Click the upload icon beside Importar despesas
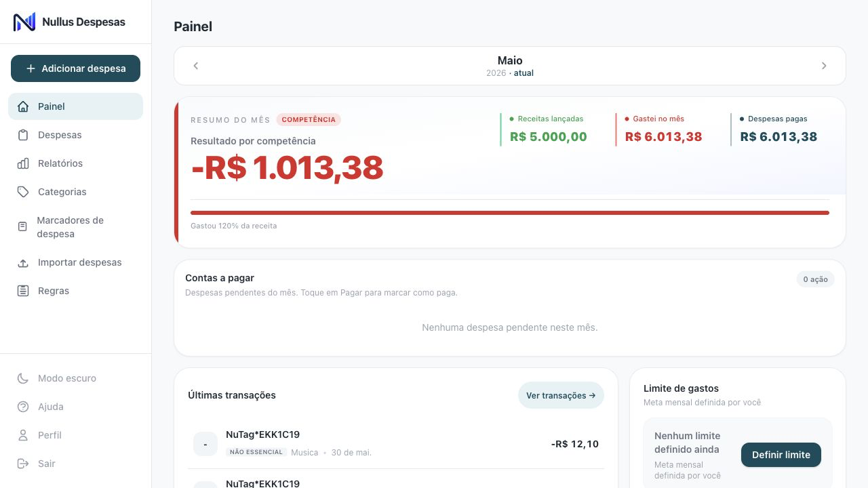Viewport: 868px width, 488px height. (23, 262)
